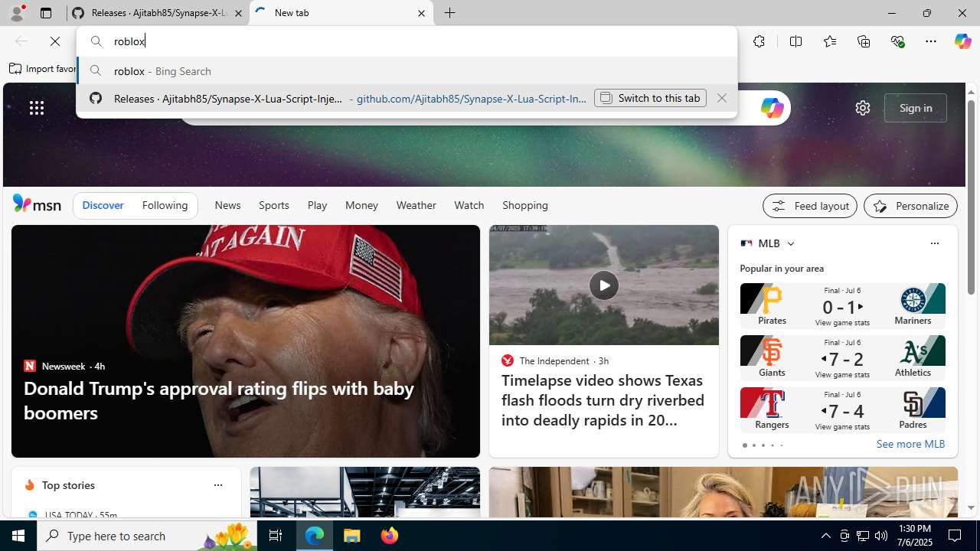
Task: Open Timelapse video Texas flash floods headline
Action: point(603,400)
